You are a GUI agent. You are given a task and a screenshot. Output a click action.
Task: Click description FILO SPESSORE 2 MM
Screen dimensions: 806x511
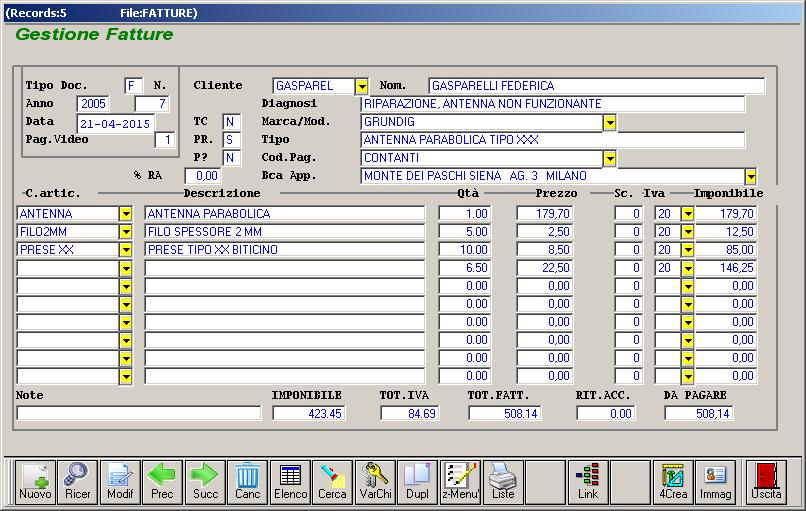[x=285, y=231]
